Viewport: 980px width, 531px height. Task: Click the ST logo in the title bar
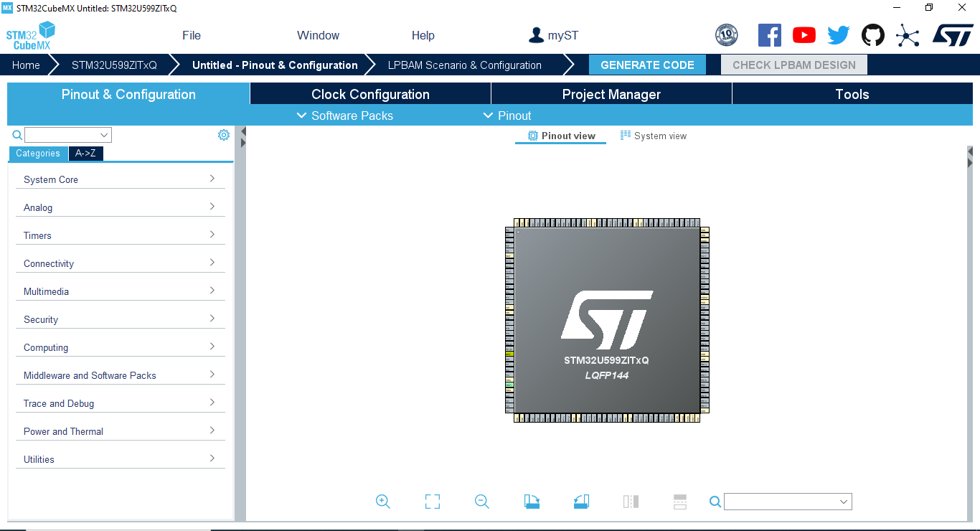pyautogui.click(x=953, y=34)
